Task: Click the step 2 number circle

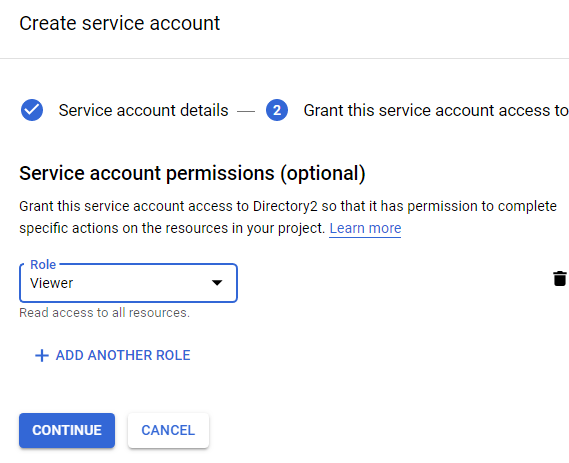Action: click(x=277, y=110)
